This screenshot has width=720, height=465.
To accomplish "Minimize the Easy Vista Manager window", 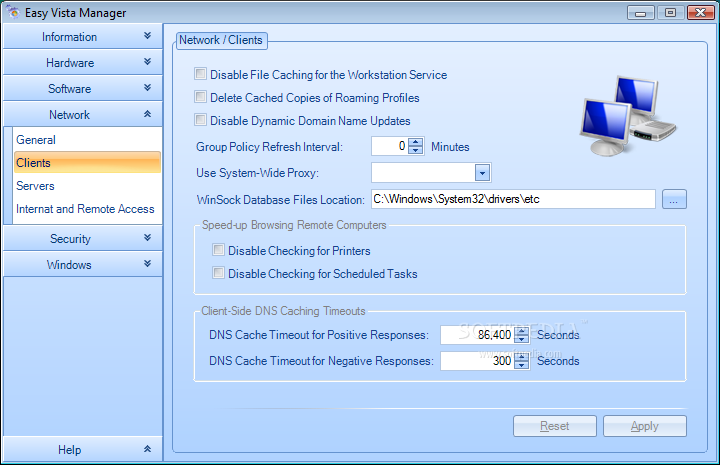I will 641,13.
